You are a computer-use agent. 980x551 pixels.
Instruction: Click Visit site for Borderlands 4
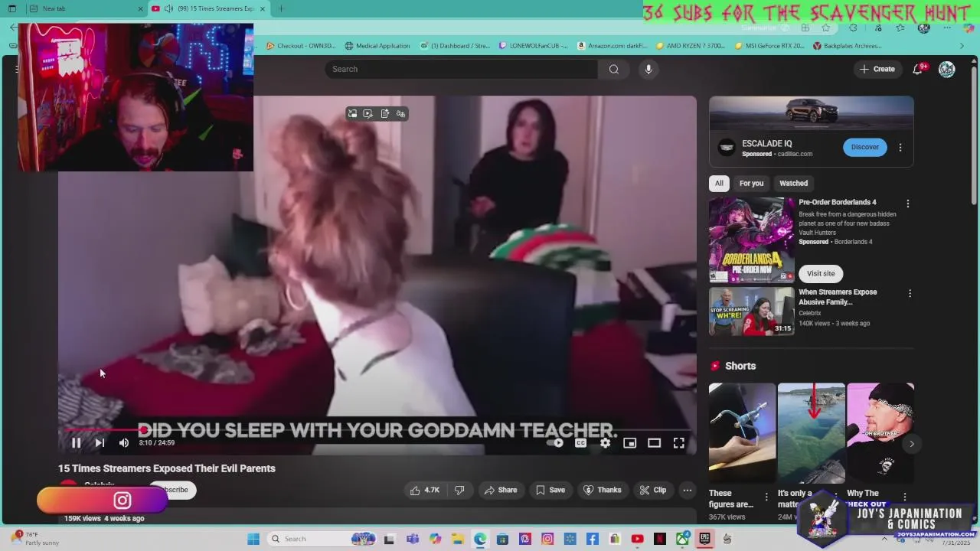coord(821,273)
